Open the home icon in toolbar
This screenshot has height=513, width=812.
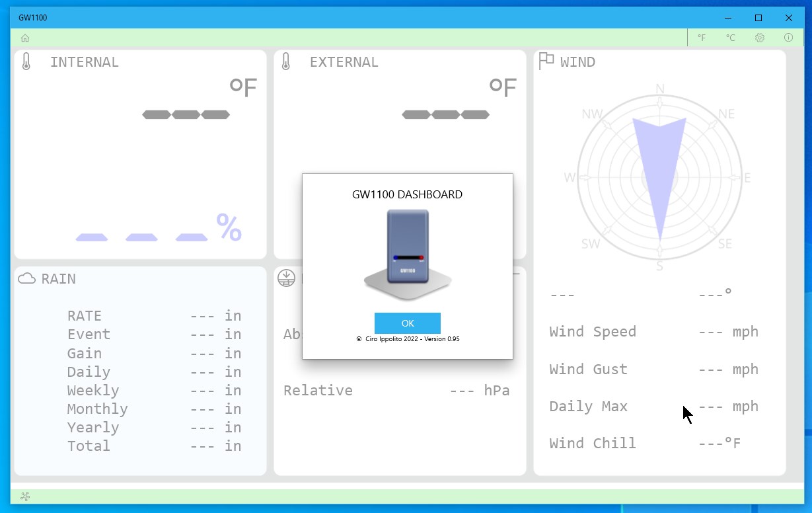[x=25, y=38]
